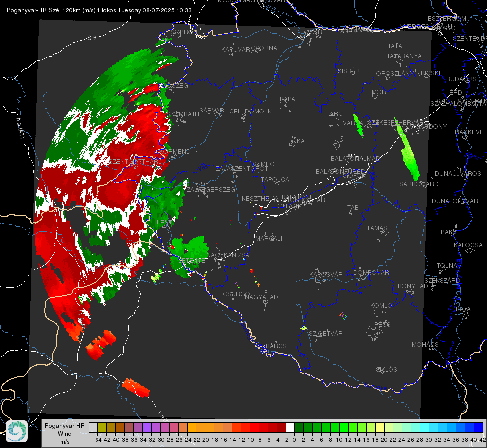Click the CSURGÓ town label
Screen dimensions: 487x448
point(236,294)
